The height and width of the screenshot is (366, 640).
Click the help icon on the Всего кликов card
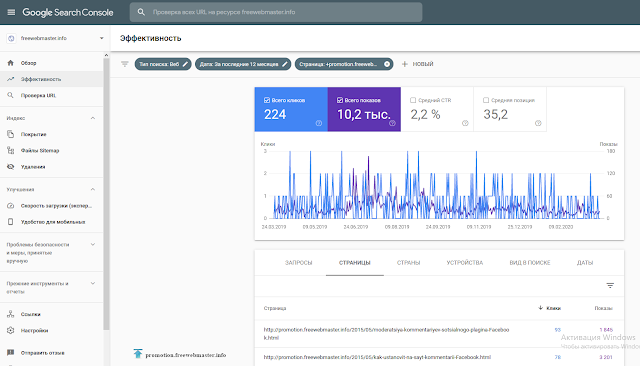coord(319,123)
